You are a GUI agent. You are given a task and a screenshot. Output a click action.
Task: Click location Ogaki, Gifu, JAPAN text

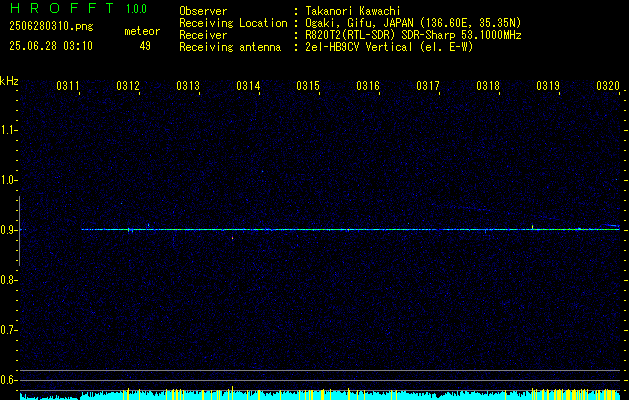(x=413, y=23)
